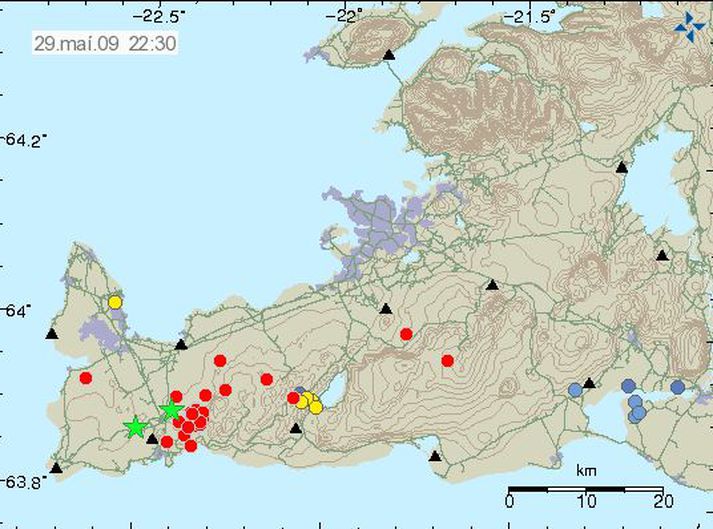Viewport: 713px width, 529px height.
Task: Click the westernmost blue earthquake circle
Action: 574,390
